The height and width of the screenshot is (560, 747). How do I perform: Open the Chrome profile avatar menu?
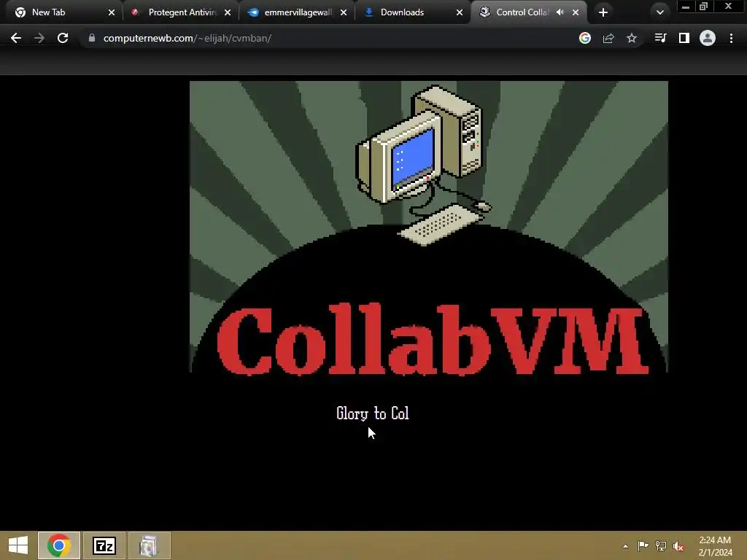(x=708, y=38)
